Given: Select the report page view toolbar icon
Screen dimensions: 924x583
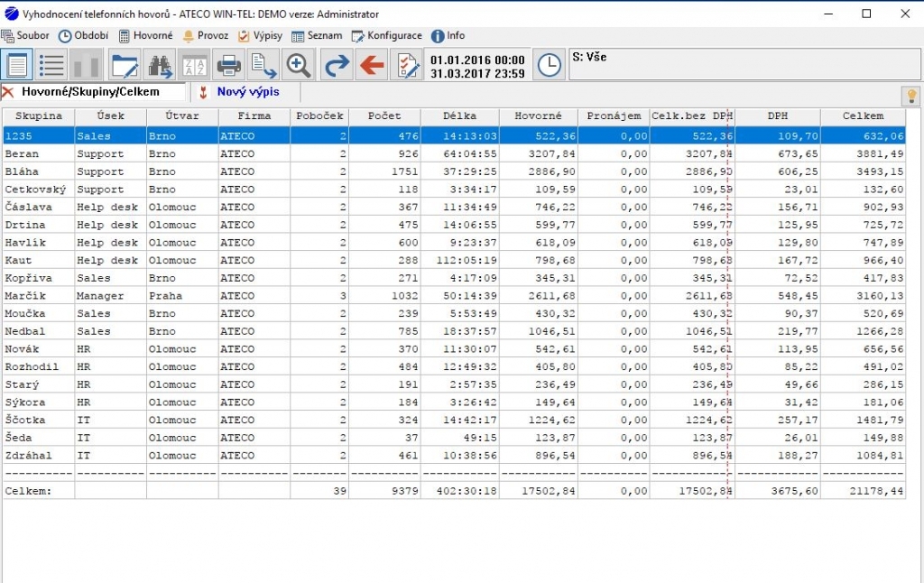Looking at the screenshot, I should coord(17,65).
